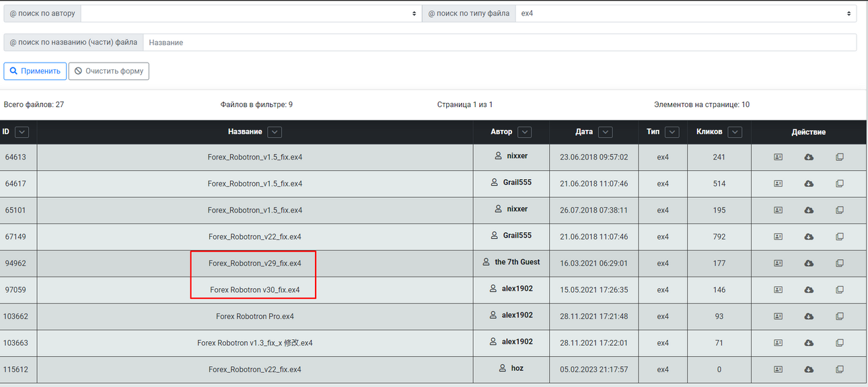Open details card for file ID 64613
This screenshot has height=387, width=868.
pos(778,157)
